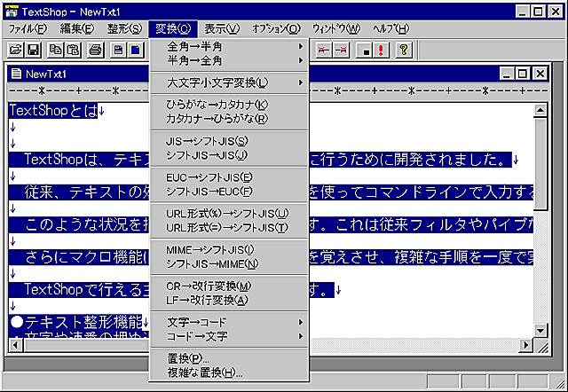The image size is (568, 392).
Task: Open the ヘルプ(H) menu
Action: pos(390,29)
